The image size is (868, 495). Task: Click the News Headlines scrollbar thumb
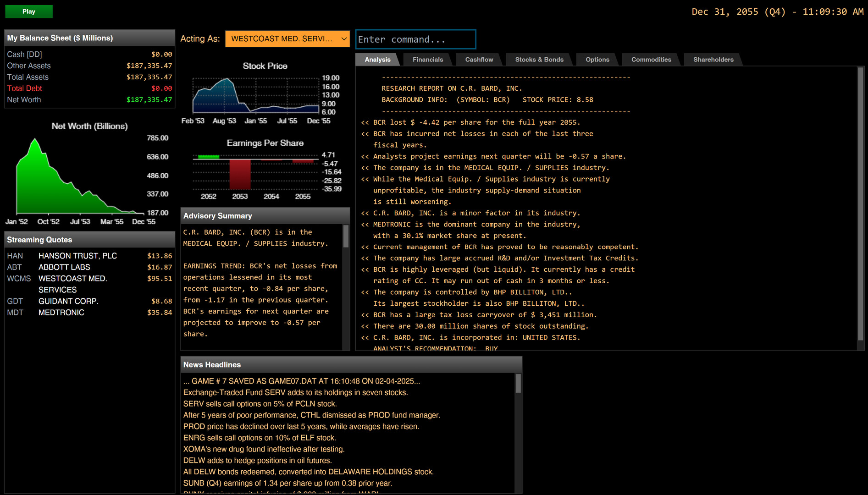coord(518,384)
